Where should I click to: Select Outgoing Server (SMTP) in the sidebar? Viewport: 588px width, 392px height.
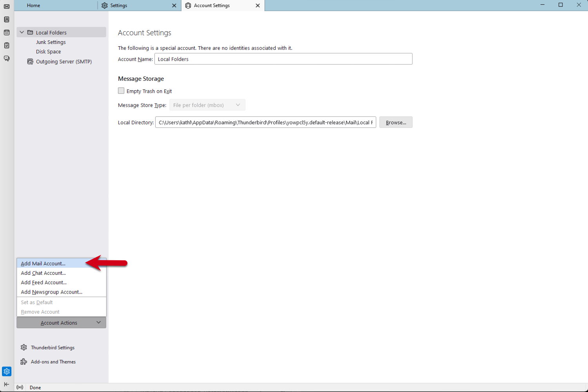[x=64, y=62]
